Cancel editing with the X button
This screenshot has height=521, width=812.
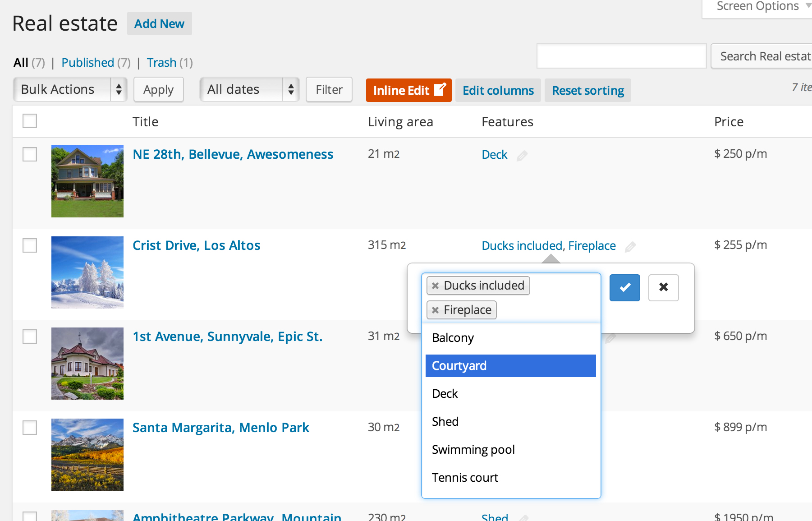(x=663, y=287)
